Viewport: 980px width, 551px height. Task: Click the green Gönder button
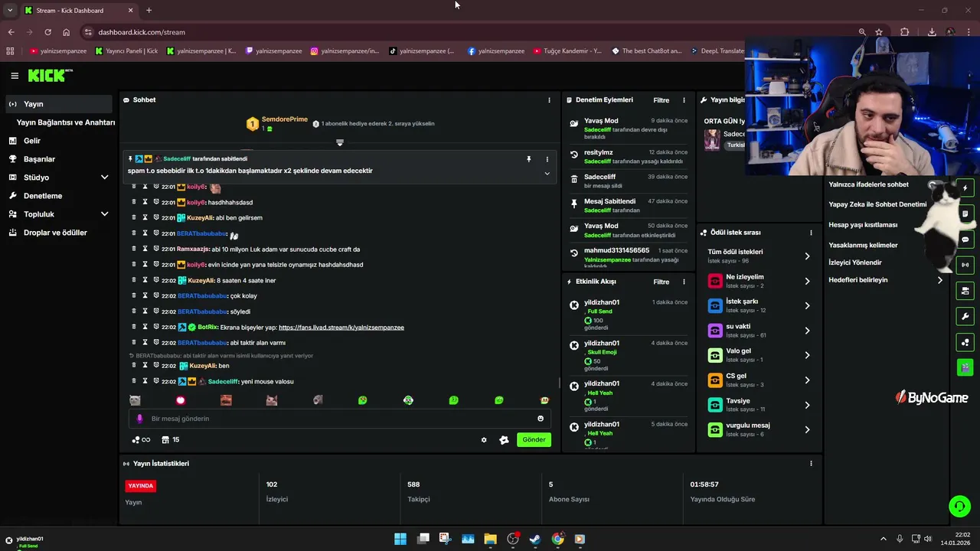tap(534, 440)
